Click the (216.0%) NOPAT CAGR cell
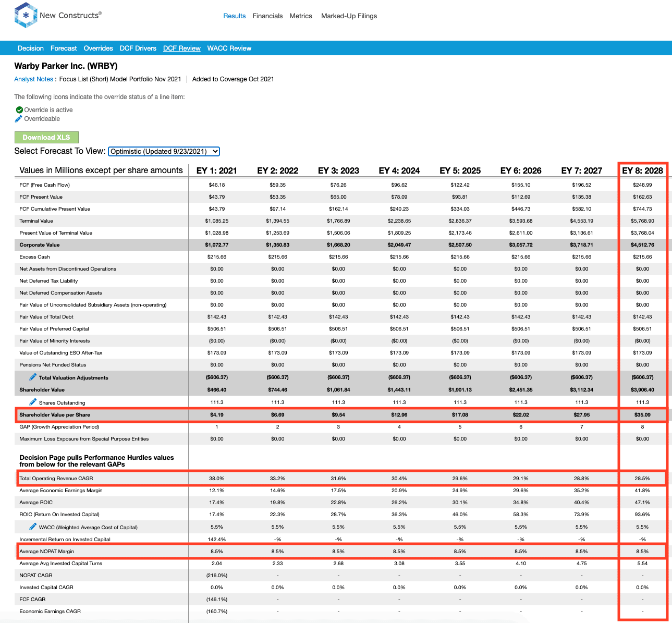Screen dimensions: 672x623 pos(217,576)
